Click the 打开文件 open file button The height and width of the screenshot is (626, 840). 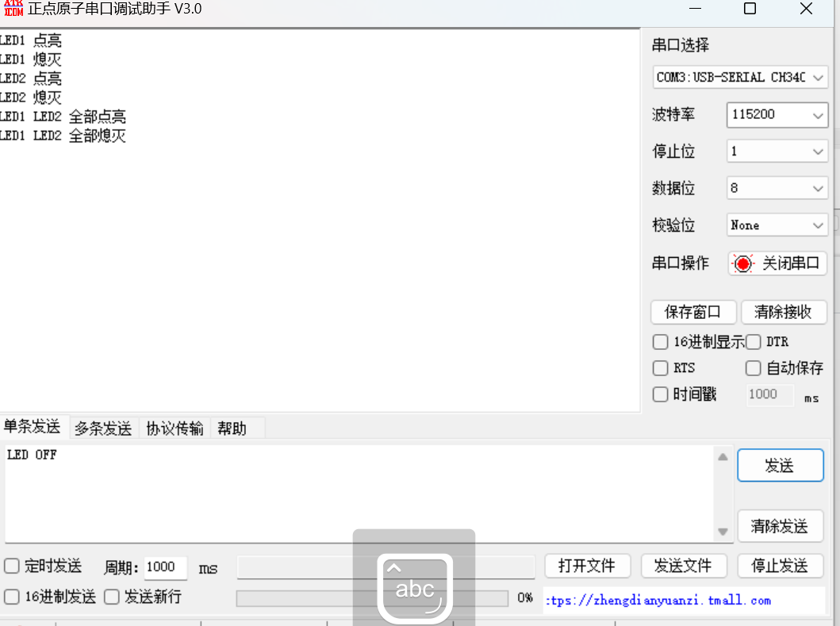point(587,566)
